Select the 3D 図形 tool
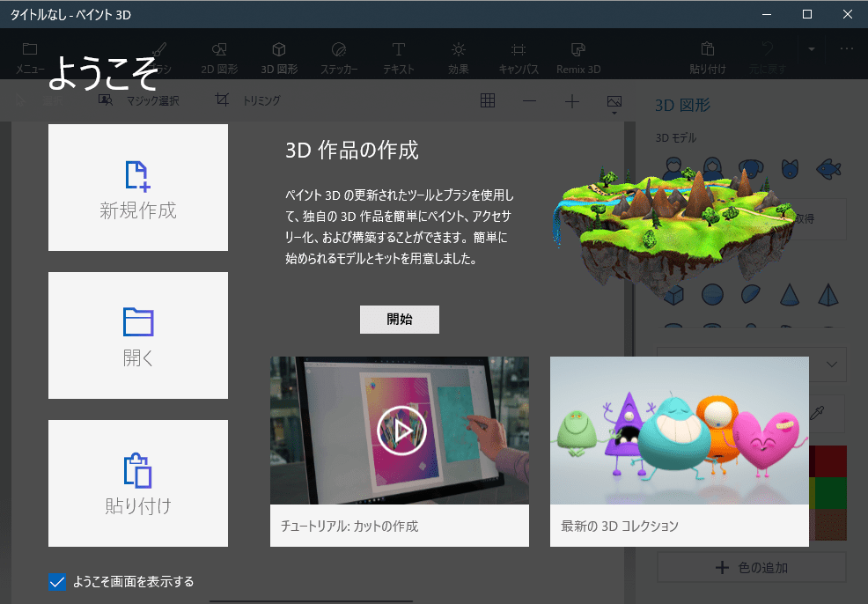The image size is (868, 604). point(279,57)
